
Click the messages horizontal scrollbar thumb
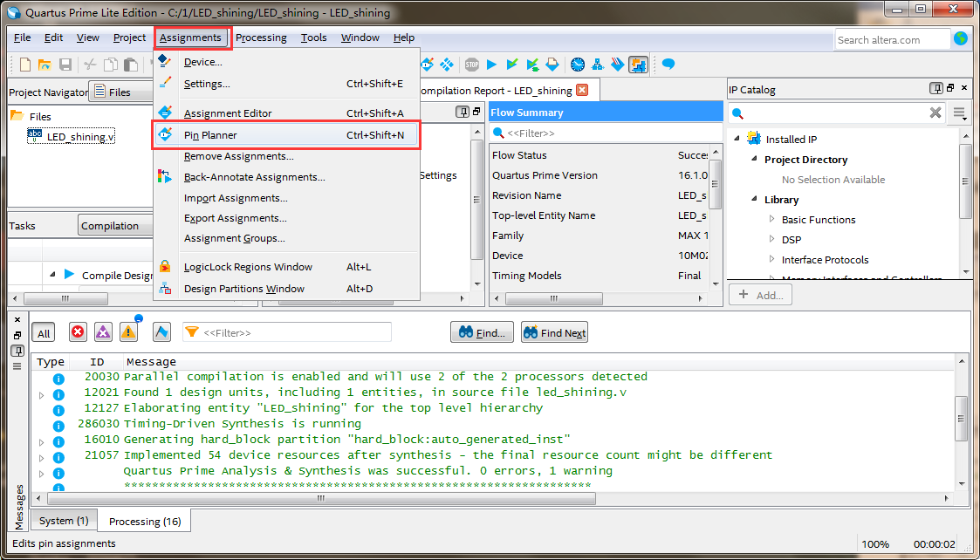pyautogui.click(x=321, y=499)
